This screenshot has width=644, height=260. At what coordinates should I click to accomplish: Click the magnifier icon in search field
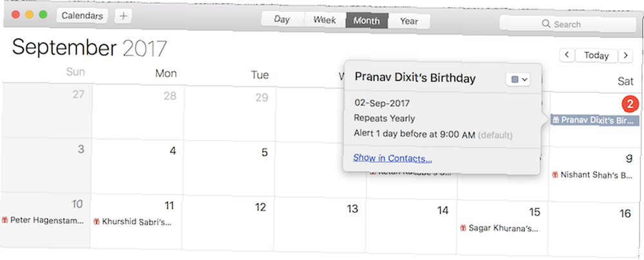546,24
